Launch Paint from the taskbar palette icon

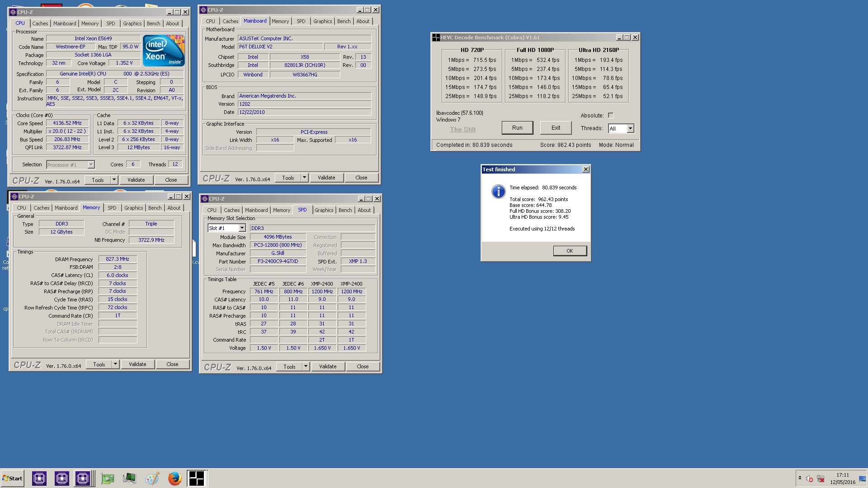tap(152, 479)
